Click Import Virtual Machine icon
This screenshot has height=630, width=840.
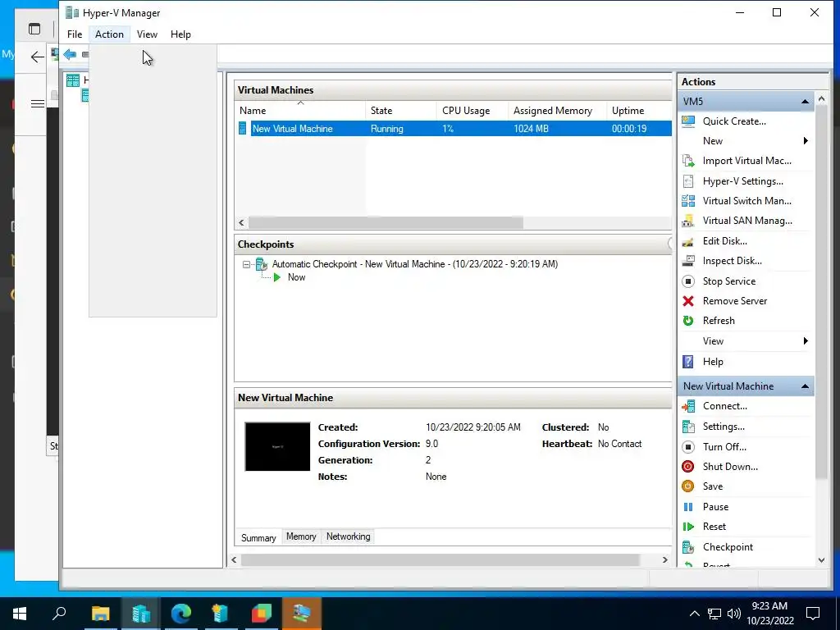pyautogui.click(x=688, y=161)
